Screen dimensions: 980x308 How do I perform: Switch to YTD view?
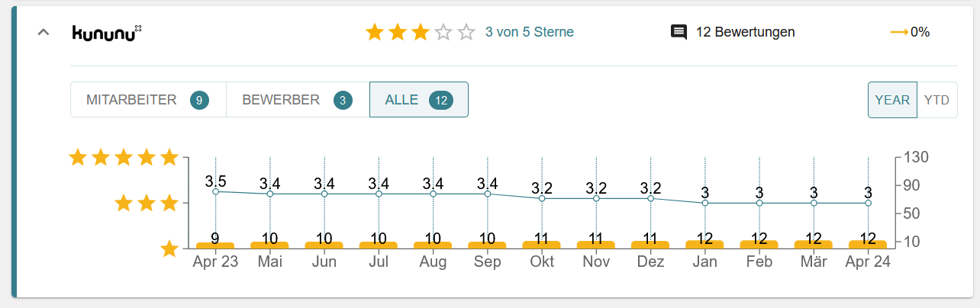click(936, 100)
